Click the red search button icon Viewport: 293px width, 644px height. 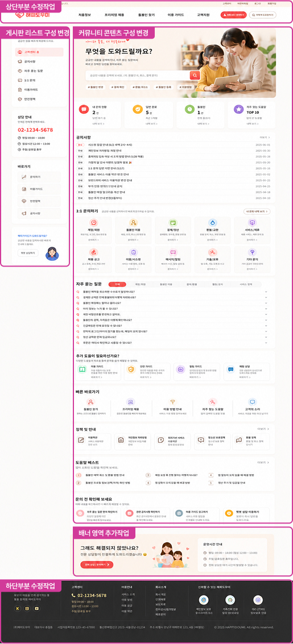195,75
